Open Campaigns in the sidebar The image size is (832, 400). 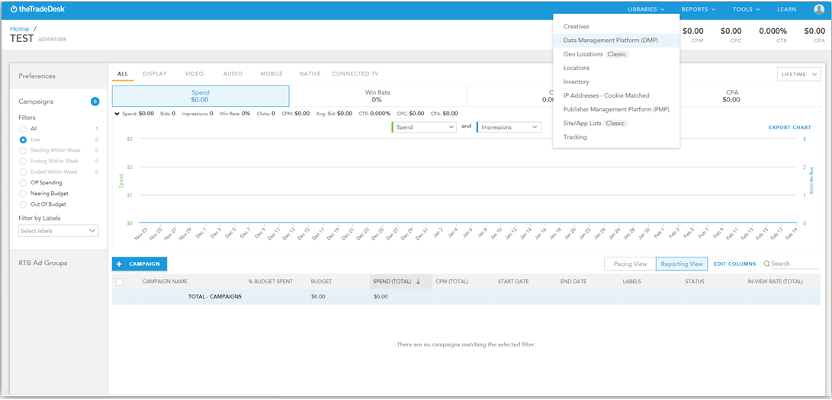[36, 101]
